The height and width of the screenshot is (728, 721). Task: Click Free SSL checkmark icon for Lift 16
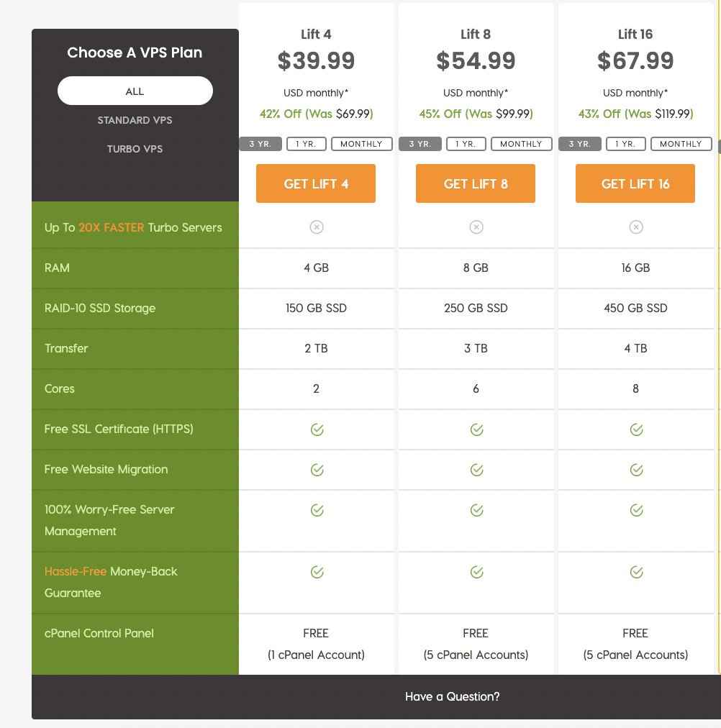[636, 429]
